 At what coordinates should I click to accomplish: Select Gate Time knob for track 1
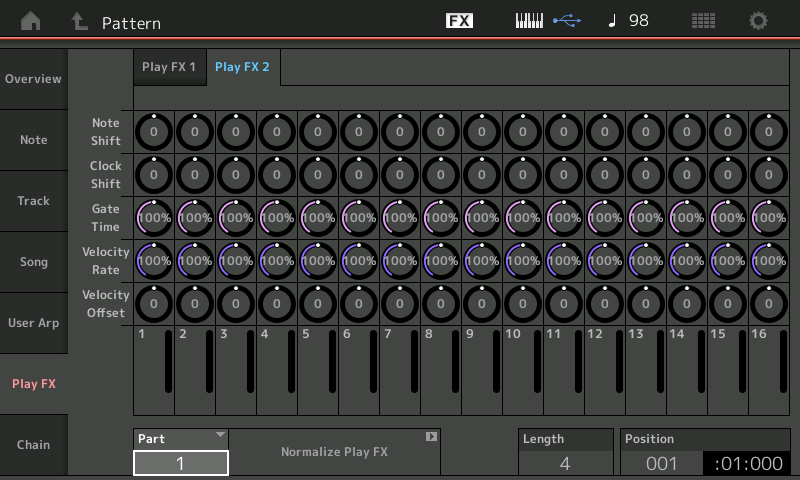154,218
